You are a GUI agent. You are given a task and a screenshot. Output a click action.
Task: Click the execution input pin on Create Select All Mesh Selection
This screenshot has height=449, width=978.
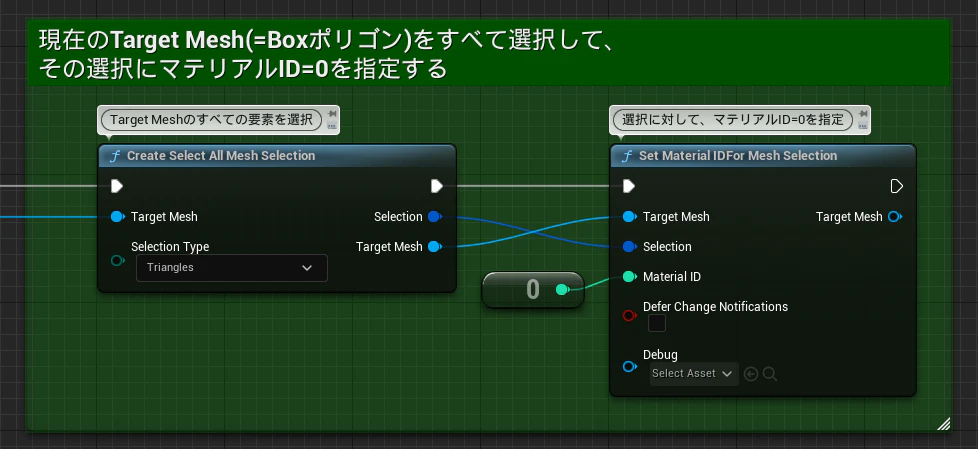coord(117,186)
